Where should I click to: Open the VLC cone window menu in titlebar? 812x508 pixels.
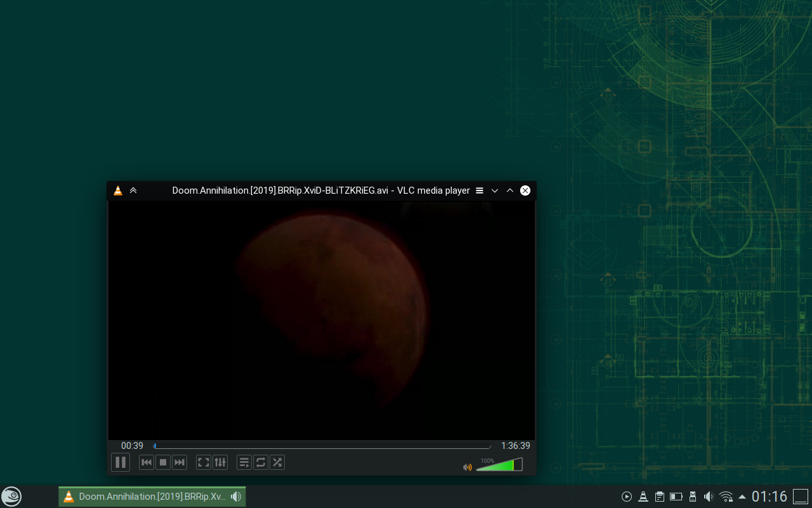[x=118, y=190]
